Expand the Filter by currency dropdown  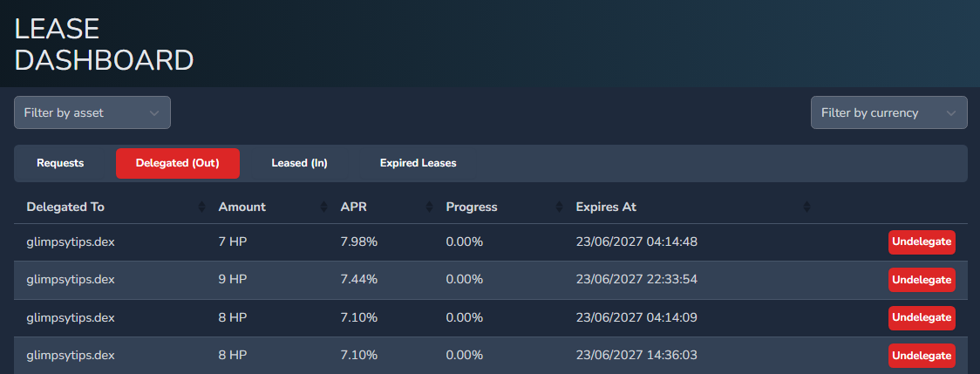pos(888,112)
